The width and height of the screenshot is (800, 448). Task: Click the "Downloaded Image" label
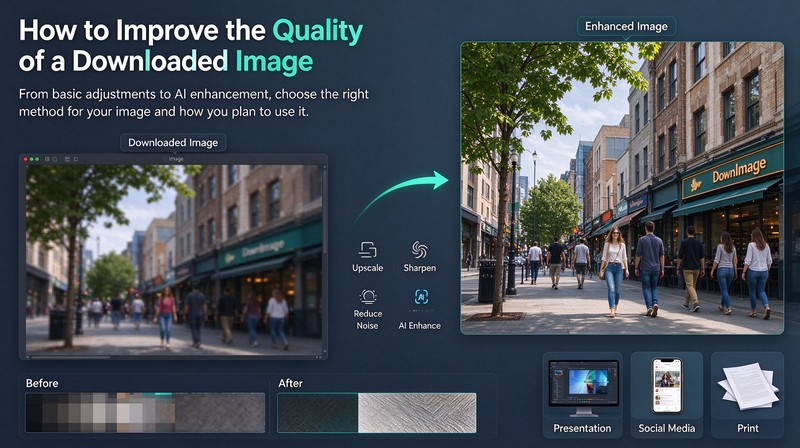(x=173, y=143)
